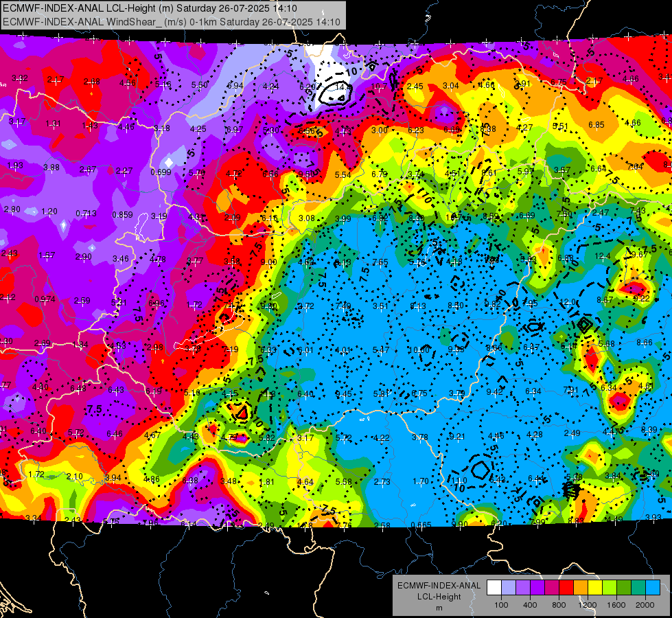
Task: Click the 0.859 grid value
Action: pos(123,214)
